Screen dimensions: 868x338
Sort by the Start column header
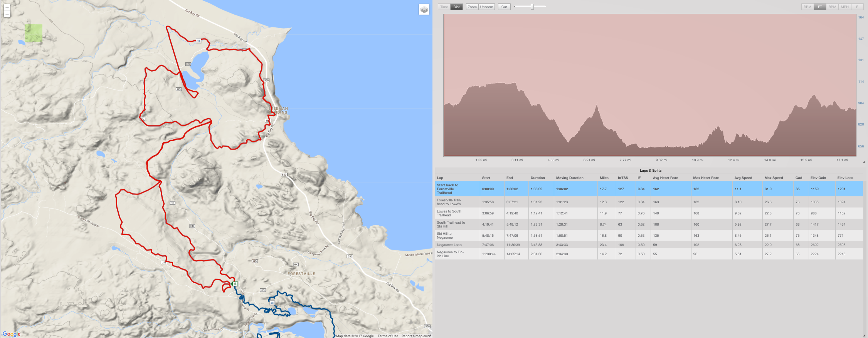pos(486,178)
